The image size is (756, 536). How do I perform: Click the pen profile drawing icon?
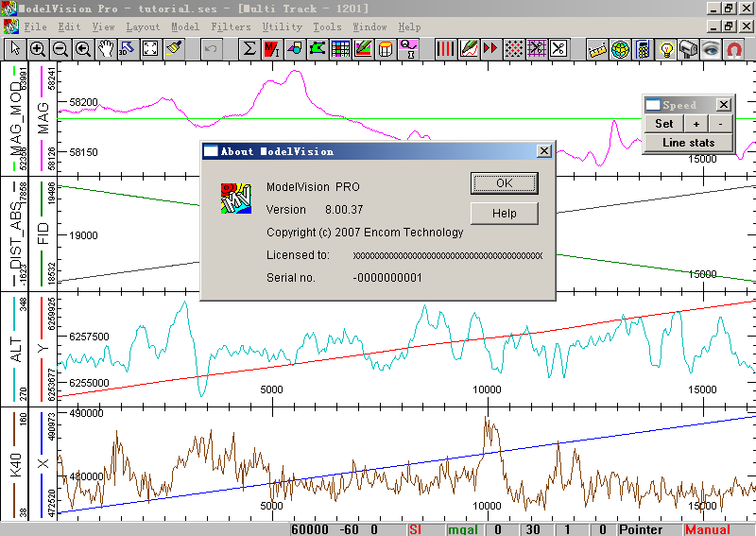468,49
